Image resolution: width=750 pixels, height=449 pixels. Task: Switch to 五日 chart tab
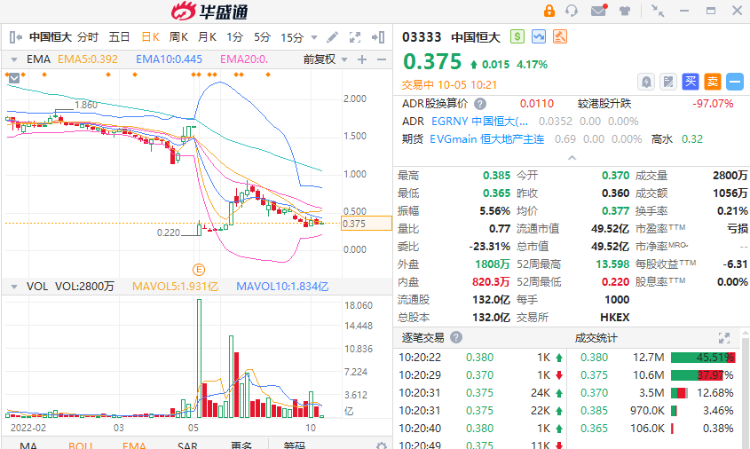click(x=119, y=37)
